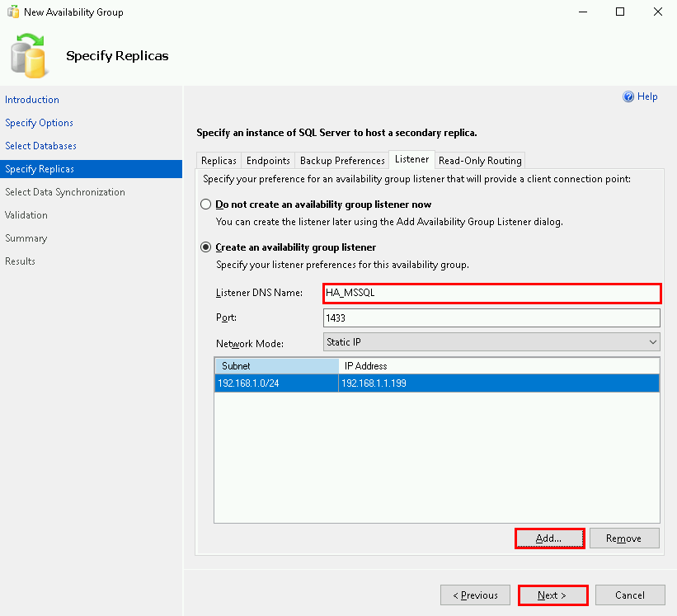The image size is (677, 616).
Task: Select 'Do not create an availability group listener now'
Action: pos(205,205)
